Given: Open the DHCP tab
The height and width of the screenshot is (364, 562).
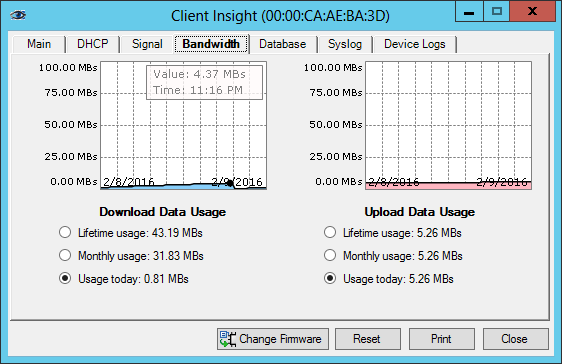Looking at the screenshot, I should coord(93,44).
